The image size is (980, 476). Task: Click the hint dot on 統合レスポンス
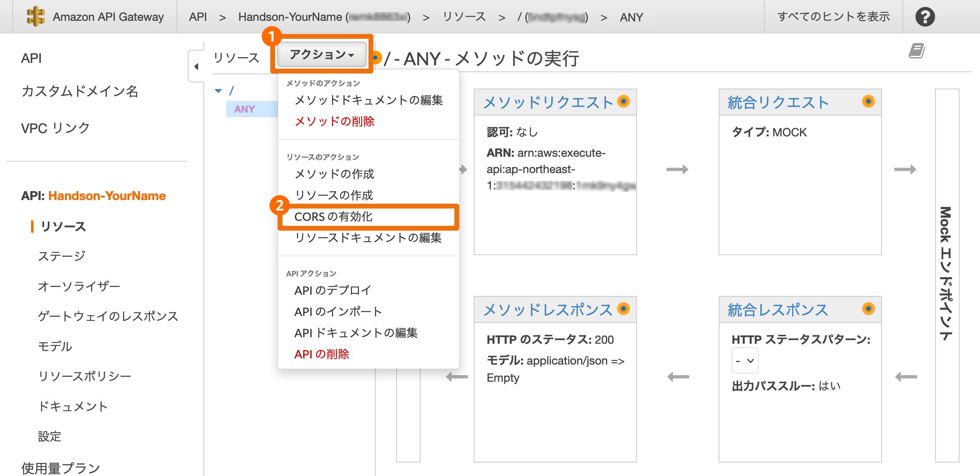[869, 309]
